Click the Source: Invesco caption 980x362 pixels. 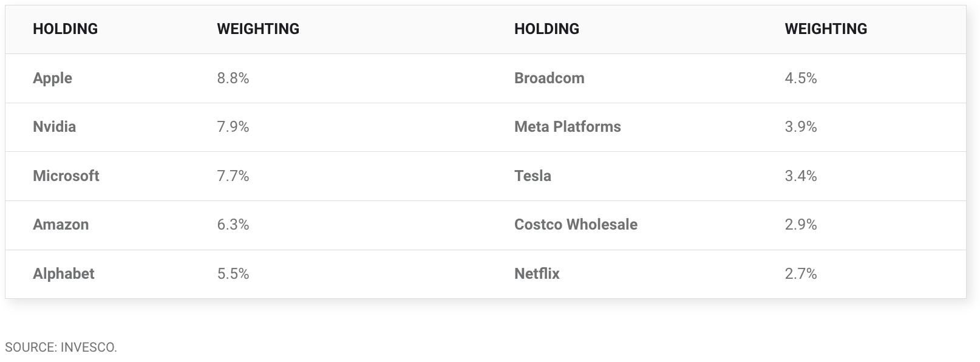click(61, 347)
